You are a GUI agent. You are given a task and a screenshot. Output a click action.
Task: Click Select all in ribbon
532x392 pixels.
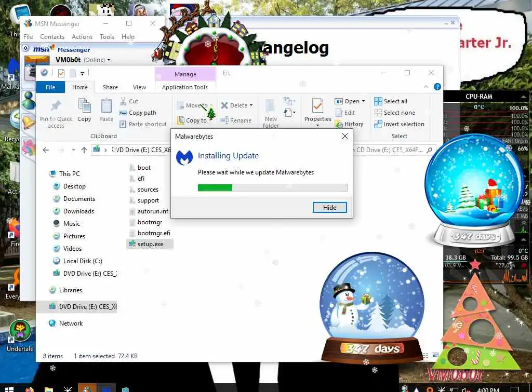[391, 101]
